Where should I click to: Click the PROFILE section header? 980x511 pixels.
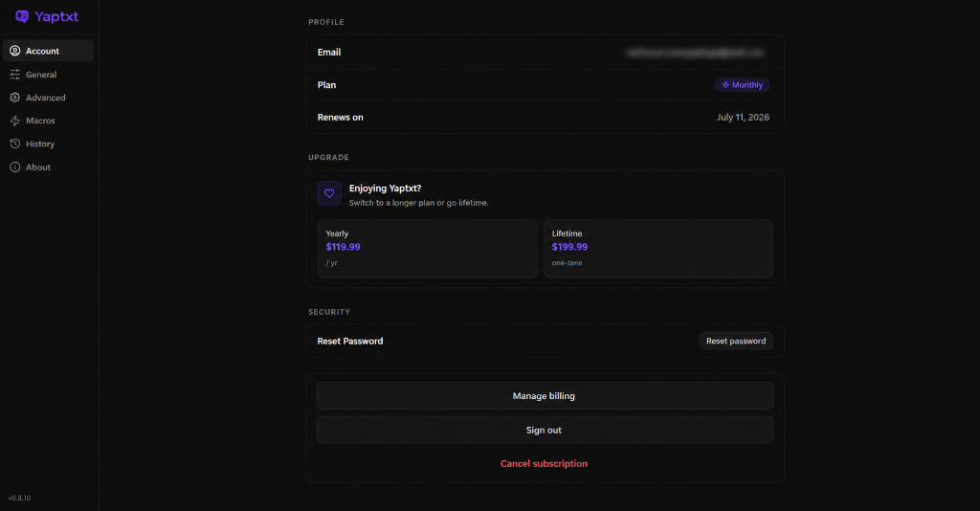pyautogui.click(x=326, y=22)
